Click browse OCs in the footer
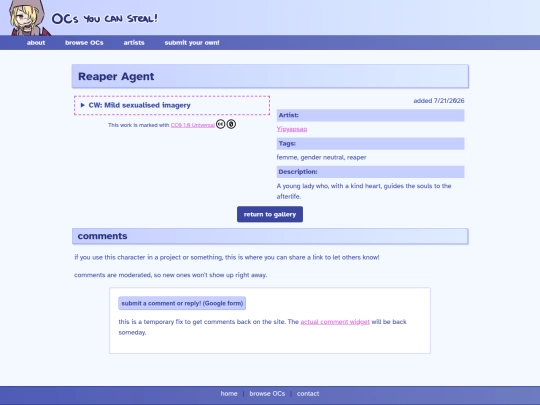The height and width of the screenshot is (405, 540). [x=267, y=393]
